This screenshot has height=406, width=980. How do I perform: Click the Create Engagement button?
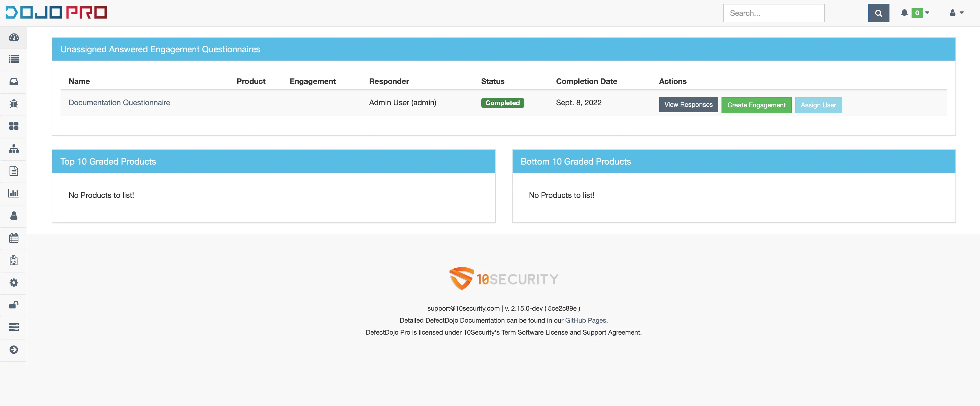756,105
